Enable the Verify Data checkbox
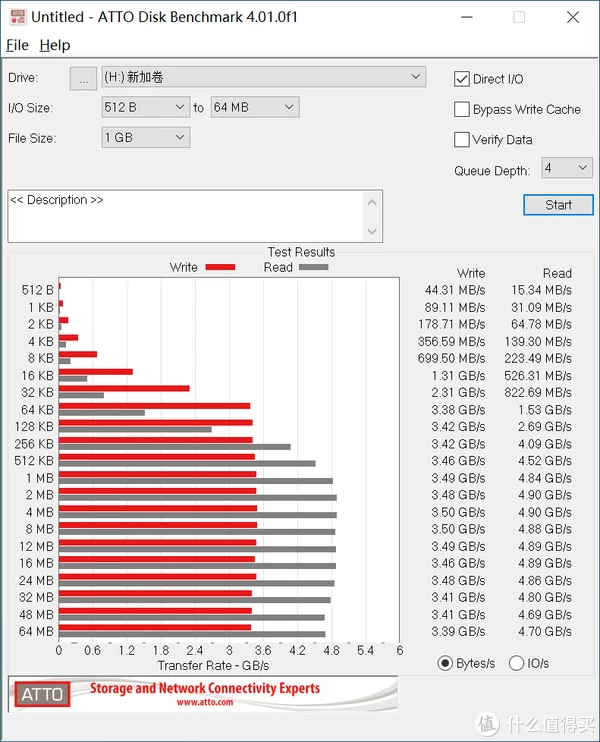The image size is (600, 742). pos(462,140)
